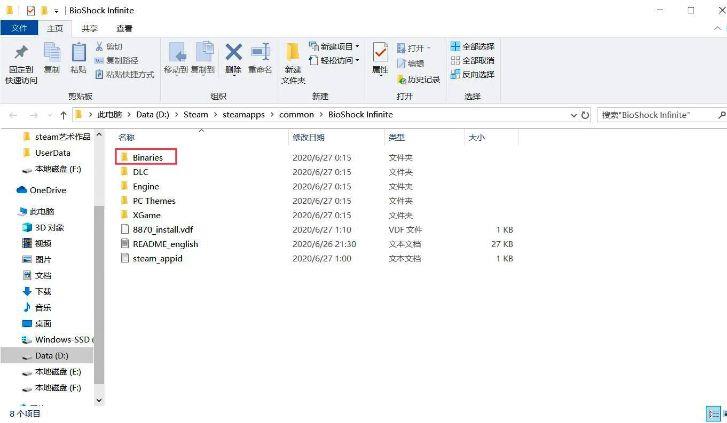Open 3D Objects in navigation pane
The width and height of the screenshot is (727, 423).
(43, 228)
